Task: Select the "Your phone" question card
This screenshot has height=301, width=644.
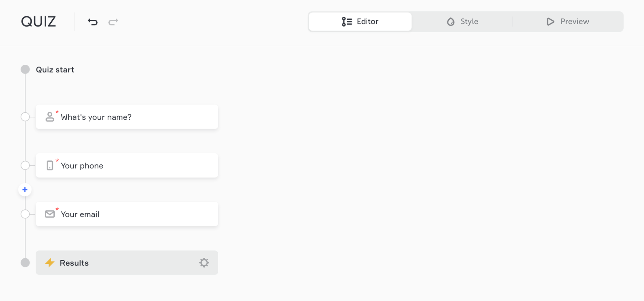Action: (x=134, y=165)
